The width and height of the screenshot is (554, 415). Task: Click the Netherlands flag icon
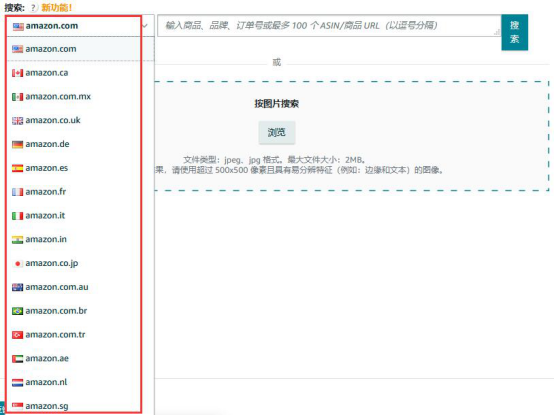click(x=17, y=383)
